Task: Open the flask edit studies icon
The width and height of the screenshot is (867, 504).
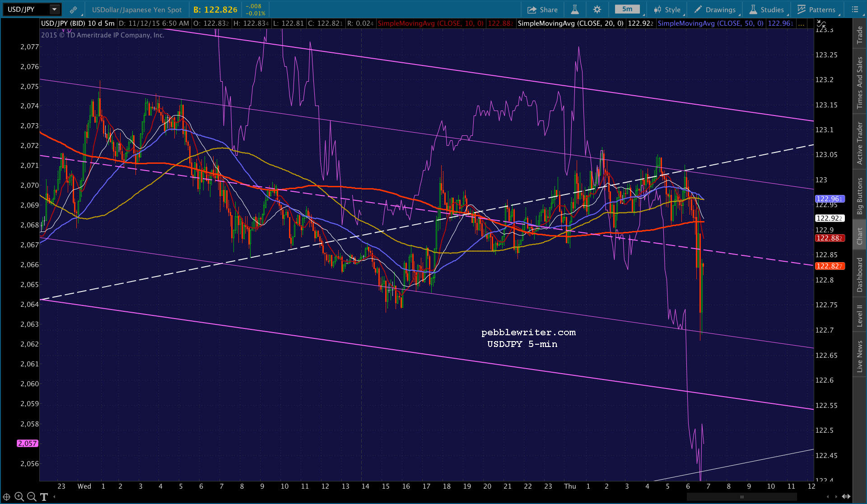Action: pos(575,9)
